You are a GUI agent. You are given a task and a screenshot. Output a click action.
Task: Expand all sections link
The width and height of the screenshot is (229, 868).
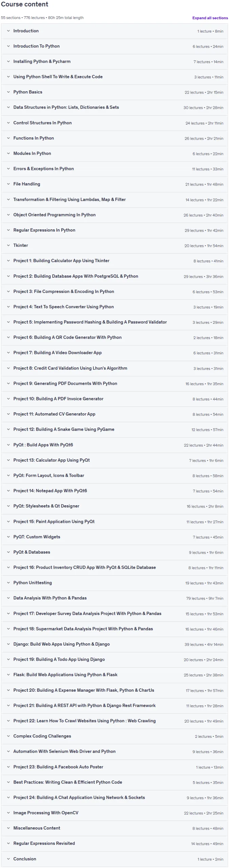tap(210, 18)
